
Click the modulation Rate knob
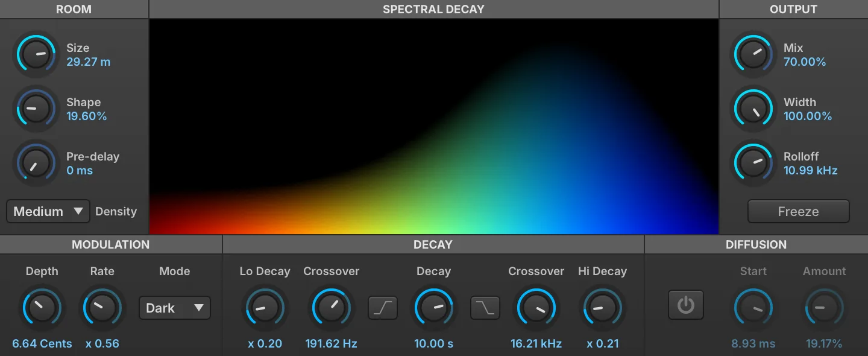point(102,307)
